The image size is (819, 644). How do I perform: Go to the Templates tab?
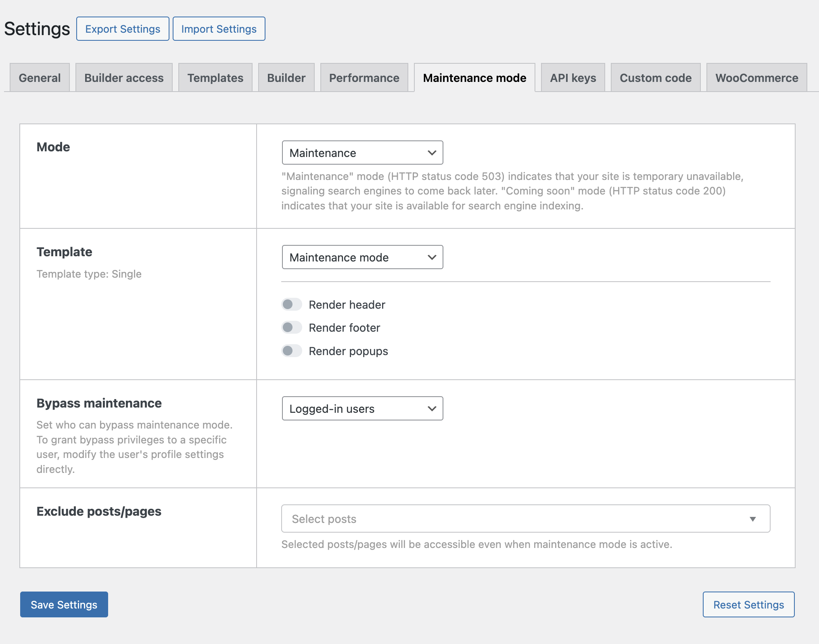[215, 77]
